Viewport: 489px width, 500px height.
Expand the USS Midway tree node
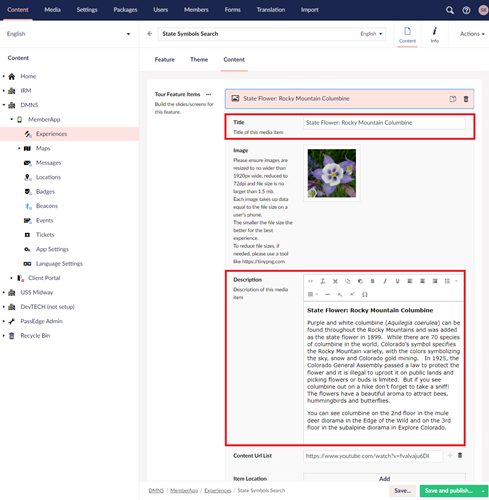click(4, 292)
